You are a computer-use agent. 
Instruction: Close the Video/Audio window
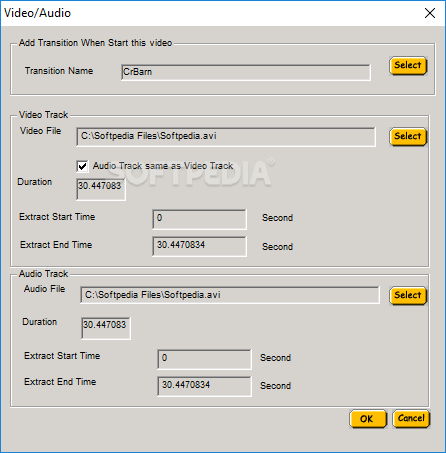[430, 13]
